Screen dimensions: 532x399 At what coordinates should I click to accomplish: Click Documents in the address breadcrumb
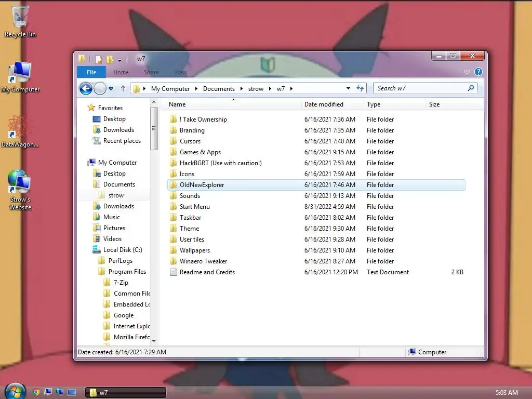[219, 88]
